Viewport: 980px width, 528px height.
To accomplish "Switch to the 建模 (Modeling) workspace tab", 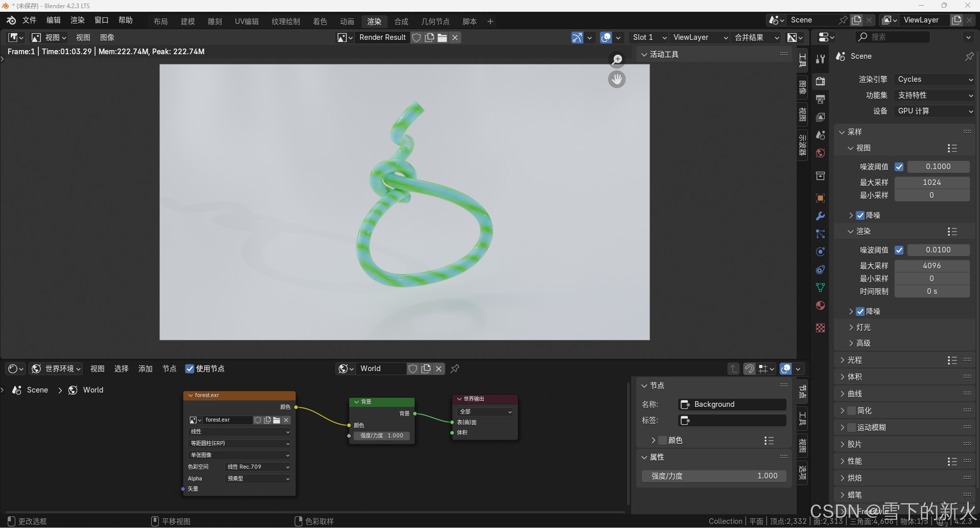I will (x=187, y=21).
